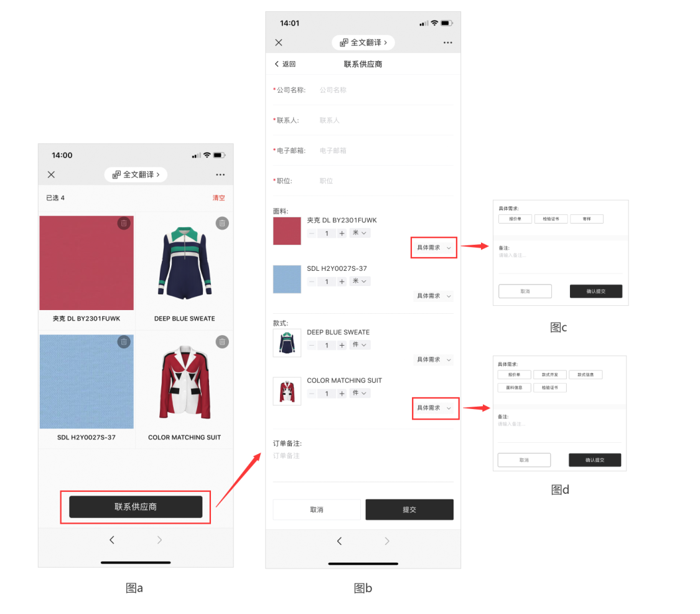700x614 pixels.
Task: Tap the 联系供应商 button
Action: [136, 507]
